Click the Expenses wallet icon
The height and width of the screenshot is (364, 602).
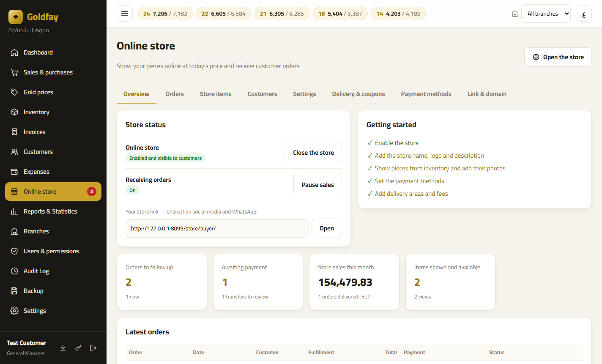tap(14, 172)
